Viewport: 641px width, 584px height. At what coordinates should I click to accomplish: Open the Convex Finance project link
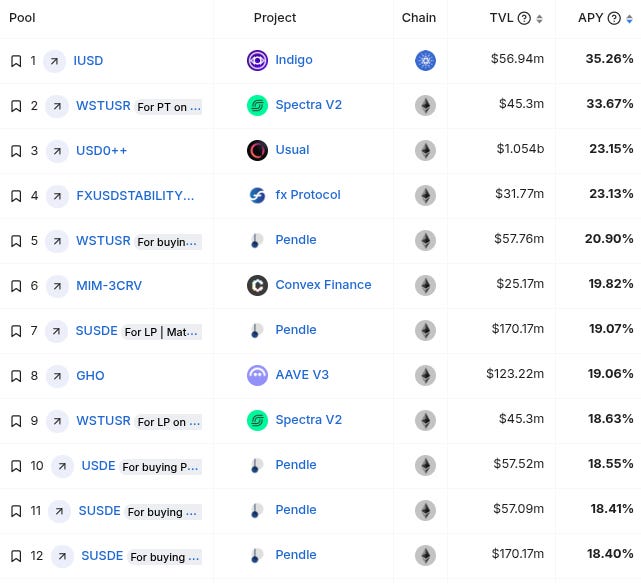(x=323, y=285)
